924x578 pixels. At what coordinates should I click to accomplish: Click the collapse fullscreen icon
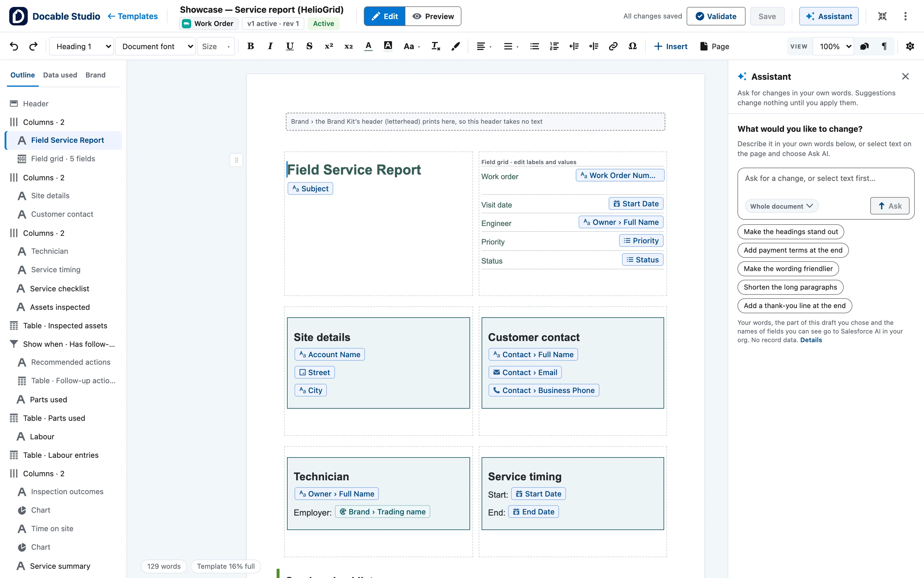[882, 16]
